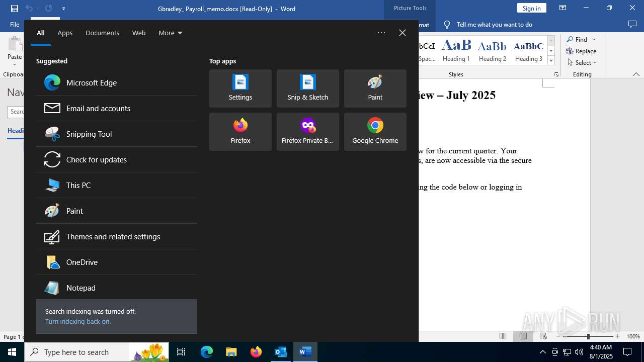Apply Heading 3 style
This screenshot has height=362, width=644.
click(529, 50)
